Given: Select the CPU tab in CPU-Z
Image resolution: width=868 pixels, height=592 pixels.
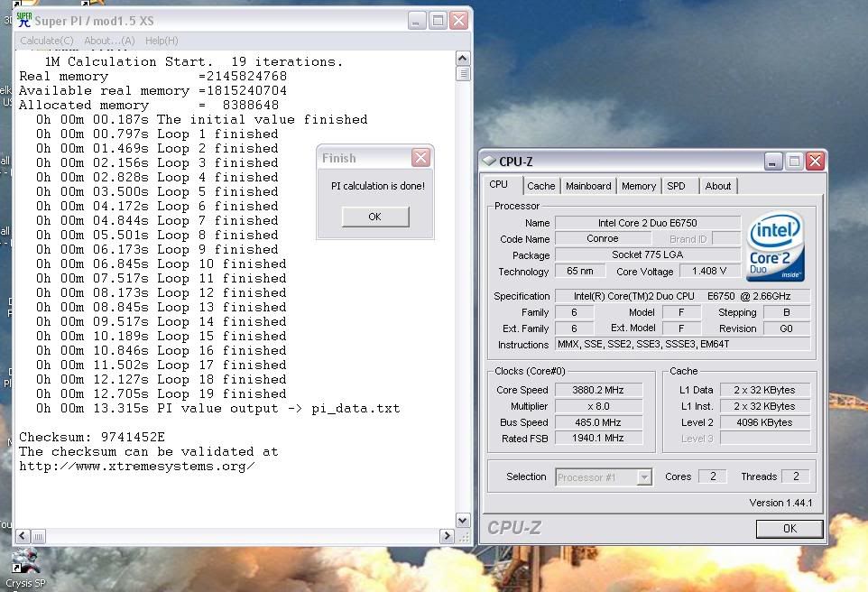Looking at the screenshot, I should tap(499, 184).
